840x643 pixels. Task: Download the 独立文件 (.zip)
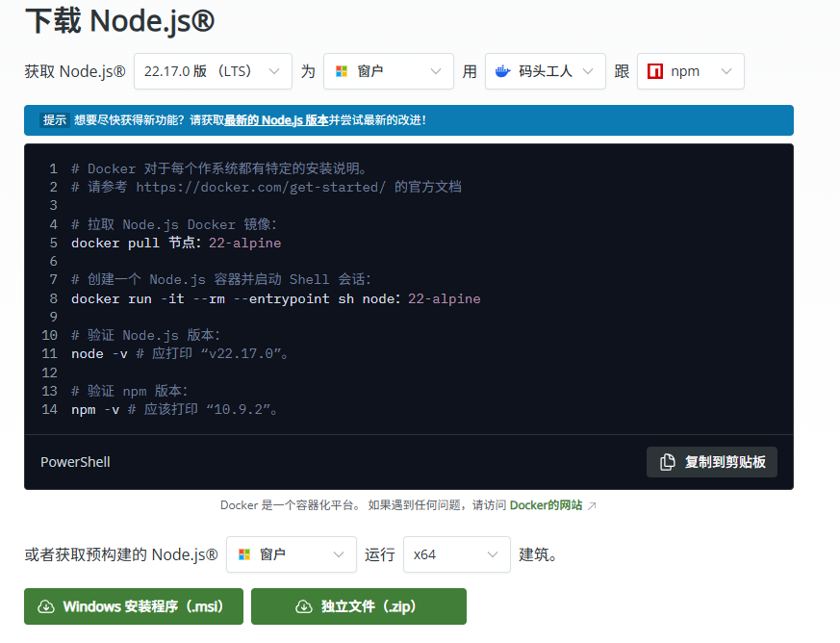(x=359, y=606)
